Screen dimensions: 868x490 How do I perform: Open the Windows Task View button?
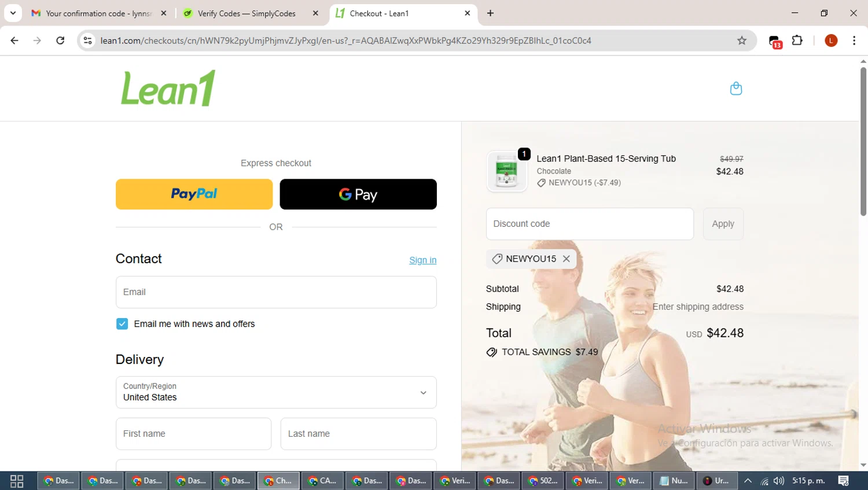tap(17, 481)
